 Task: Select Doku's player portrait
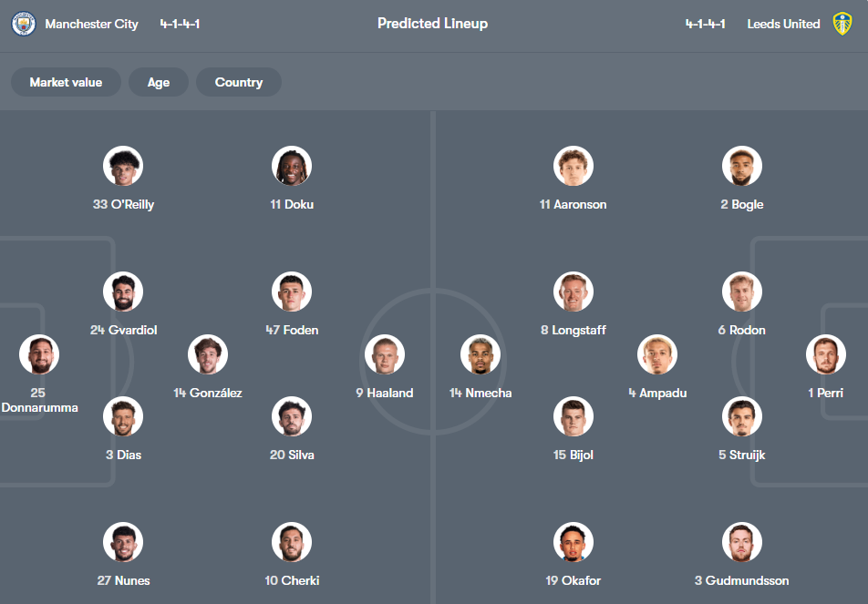click(292, 166)
